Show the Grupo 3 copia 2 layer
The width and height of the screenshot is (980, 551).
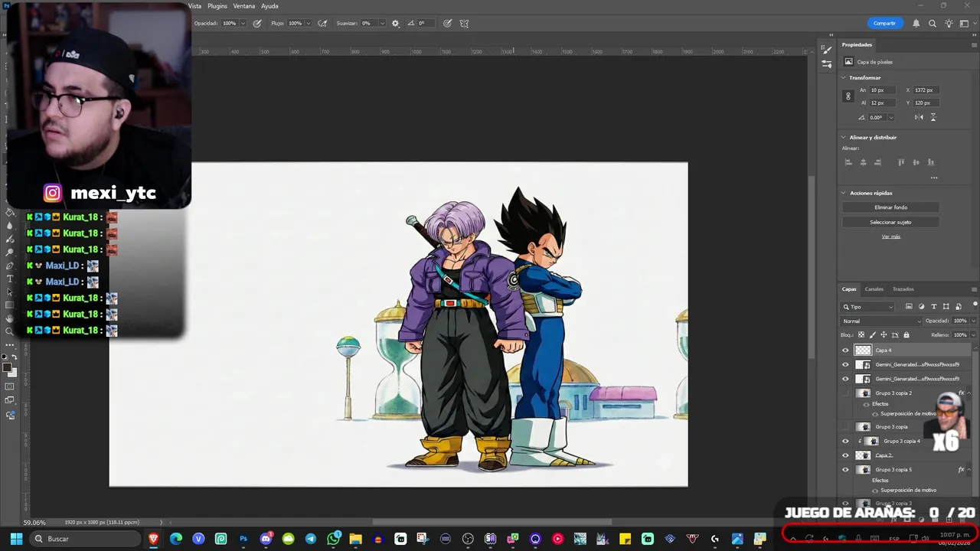[x=845, y=393]
